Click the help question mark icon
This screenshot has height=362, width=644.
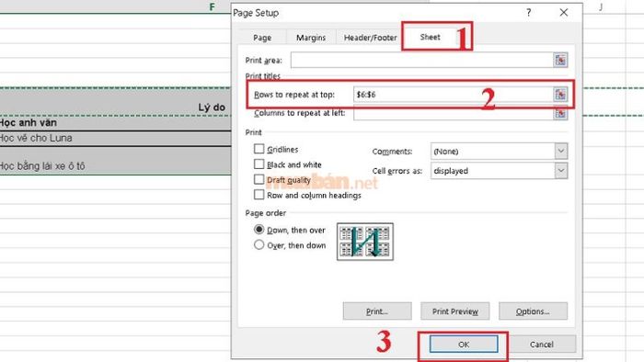pyautogui.click(x=529, y=13)
